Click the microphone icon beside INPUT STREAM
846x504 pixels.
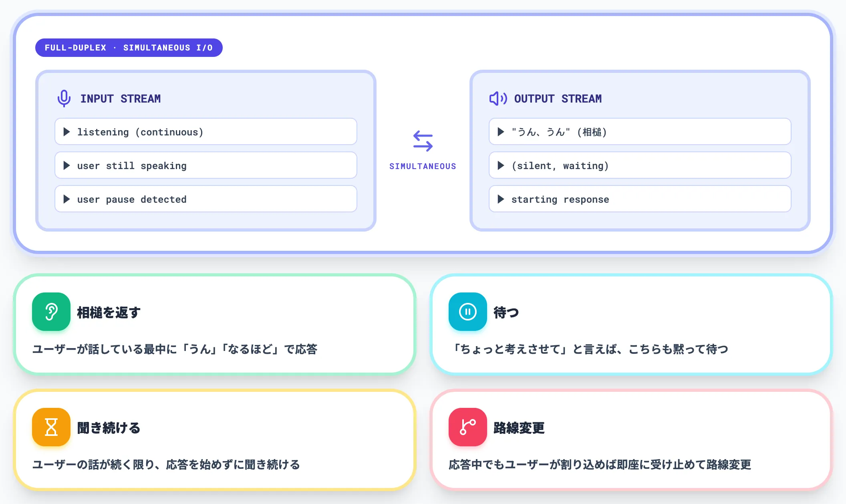(64, 99)
